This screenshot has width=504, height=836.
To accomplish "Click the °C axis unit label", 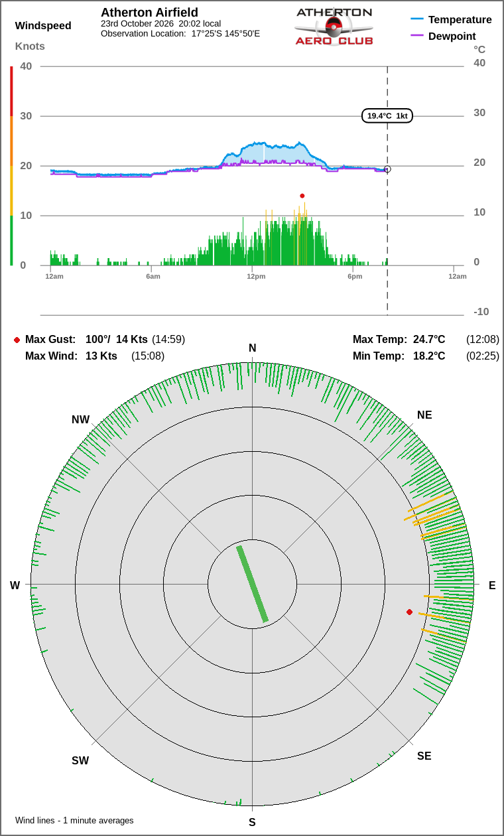I will [479, 50].
